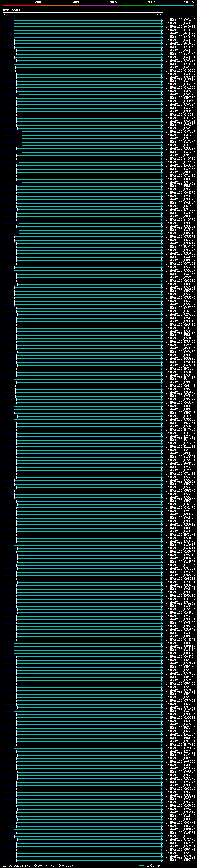Click the cyan ~100% identity legend segment
The height and width of the screenshot is (868, 197).
coord(175,6)
